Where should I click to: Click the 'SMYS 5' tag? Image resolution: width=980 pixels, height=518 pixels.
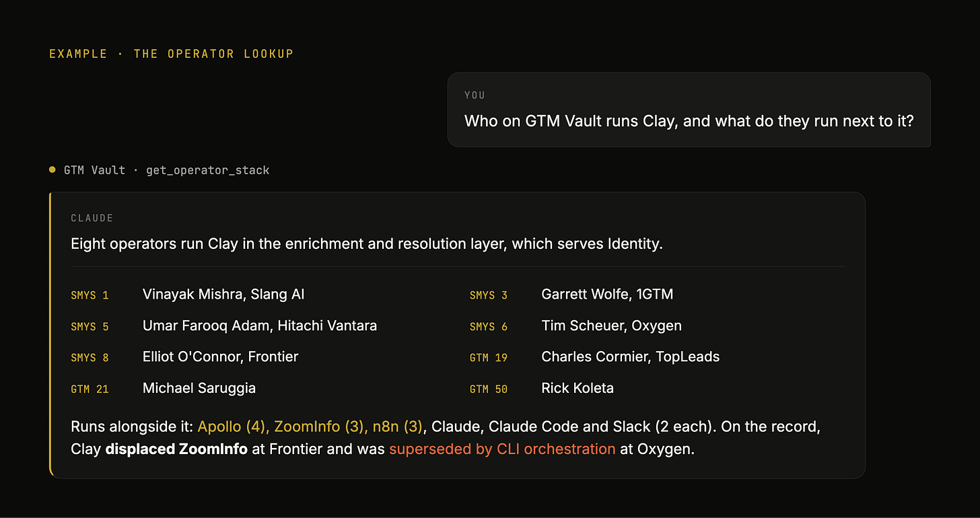coord(90,327)
